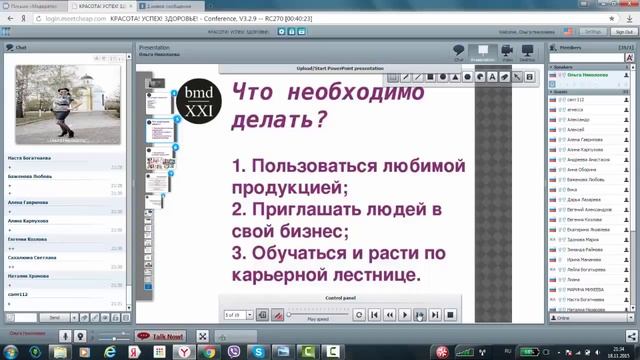Open slide number dropdown showing 5 of 19
640x360 pixels.
tap(249, 315)
